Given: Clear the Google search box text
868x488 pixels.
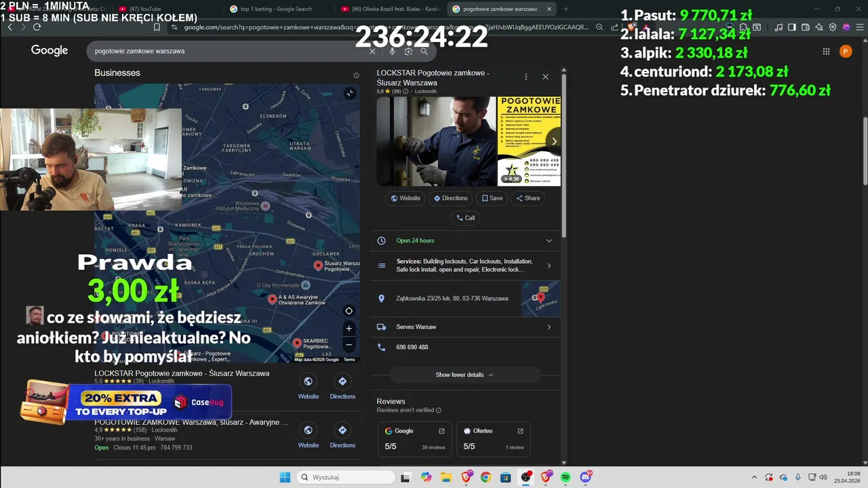Looking at the screenshot, I should (372, 51).
